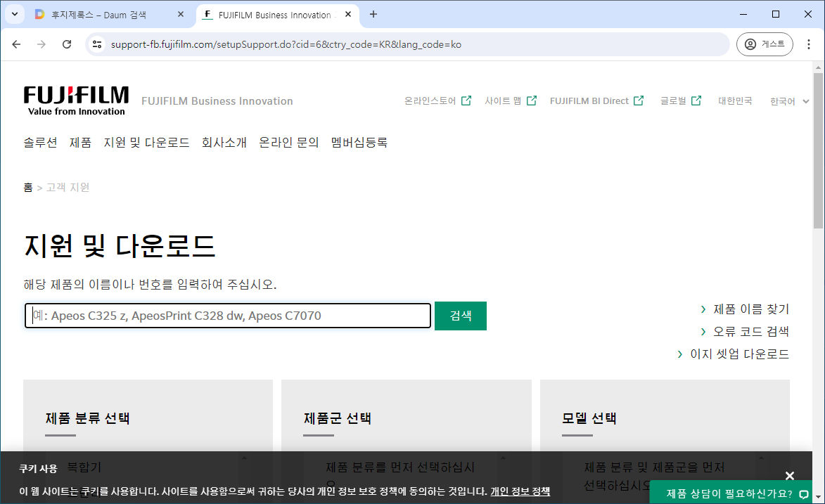Reload the current page

coord(66,44)
